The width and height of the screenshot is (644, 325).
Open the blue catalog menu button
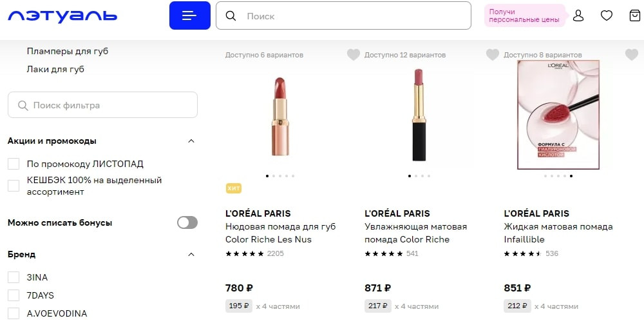click(189, 15)
